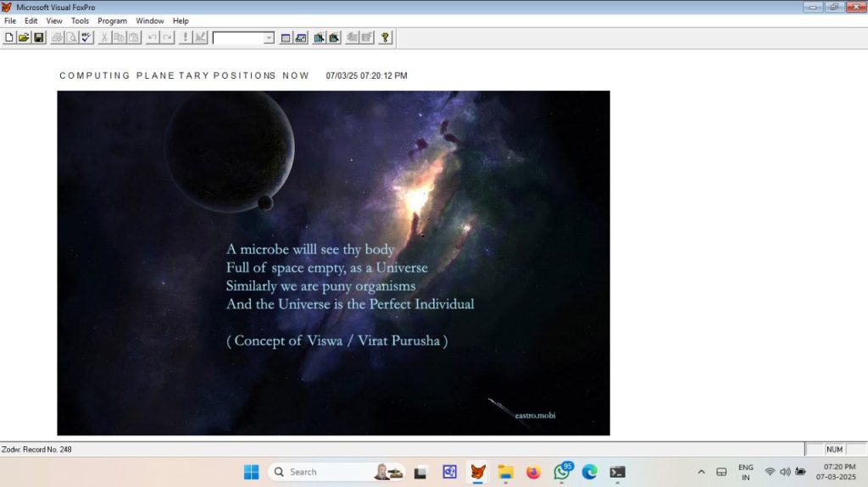Viewport: 868px width, 487px height.
Task: Create a new file with New icon
Action: coord(8,37)
